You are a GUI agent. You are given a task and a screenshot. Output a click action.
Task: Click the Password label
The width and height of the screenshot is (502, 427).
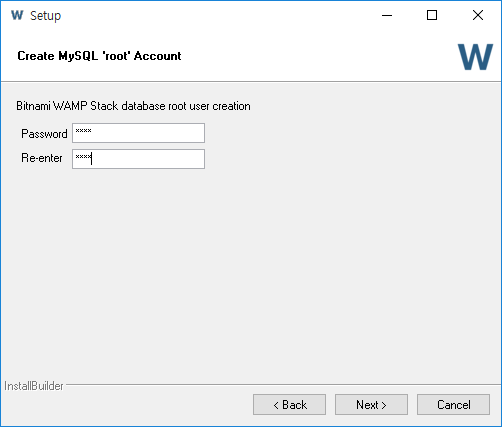click(x=44, y=134)
